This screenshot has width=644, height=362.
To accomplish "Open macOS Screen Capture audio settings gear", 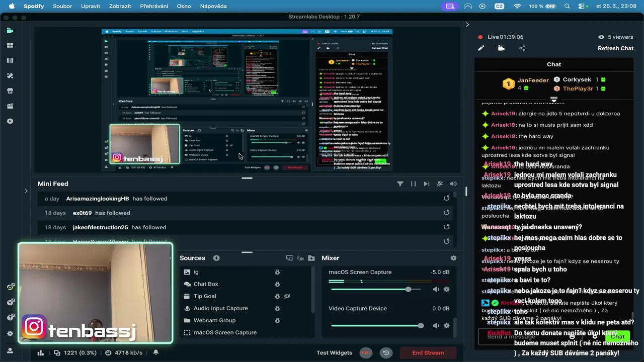I will pyautogui.click(x=446, y=289).
